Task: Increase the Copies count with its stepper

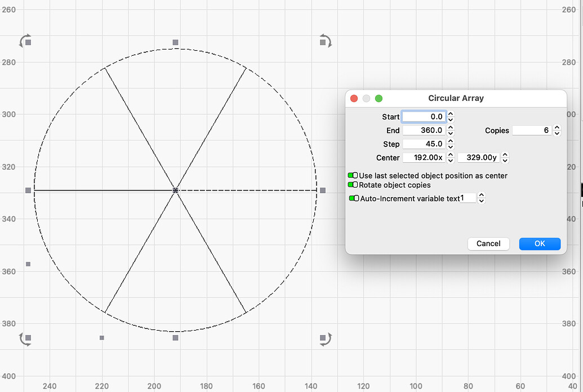Action: coord(557,128)
